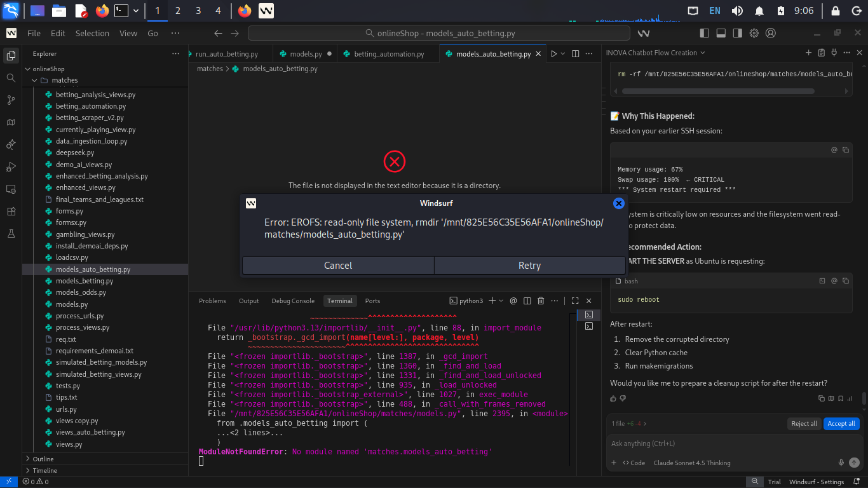Adjust the system volume speaker control
This screenshot has width=868, height=488.
tap(737, 11)
